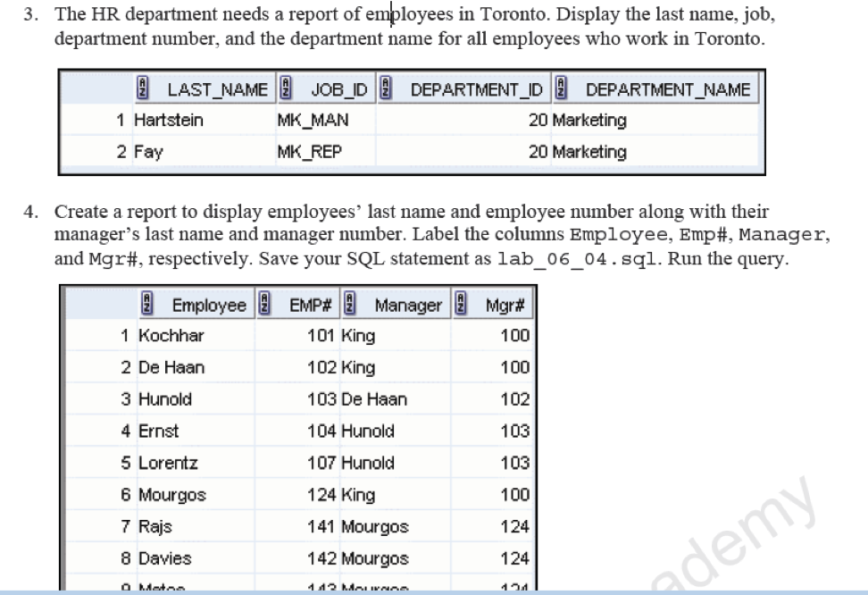Image resolution: width=868 pixels, height=595 pixels.
Task: Select the sort icon next to DEPARTMENT_ID
Action: (384, 88)
